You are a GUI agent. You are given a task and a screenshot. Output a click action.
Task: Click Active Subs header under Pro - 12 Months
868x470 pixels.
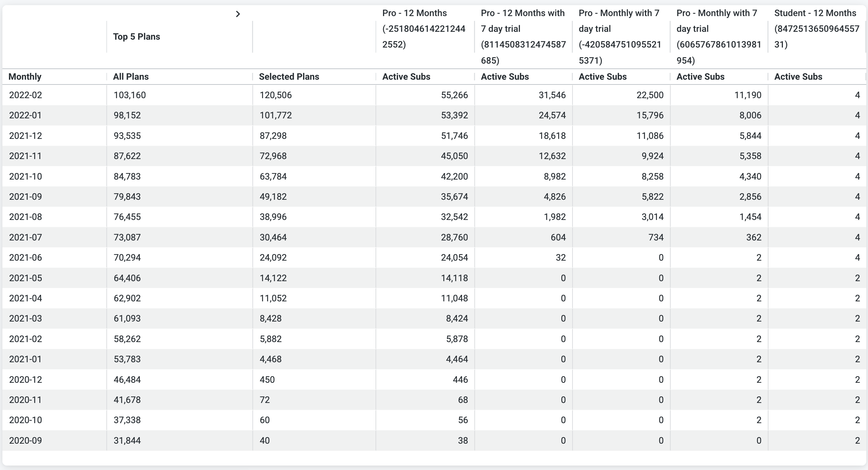(x=406, y=77)
